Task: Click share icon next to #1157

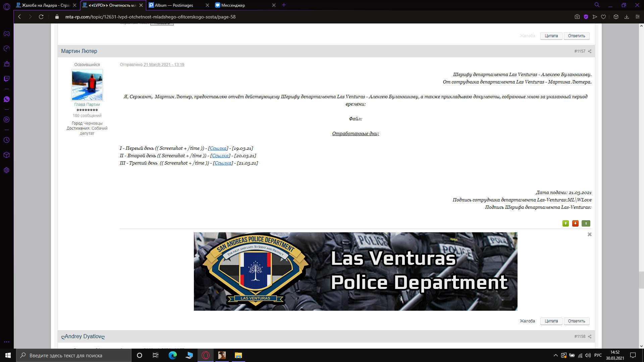Action: point(590,51)
